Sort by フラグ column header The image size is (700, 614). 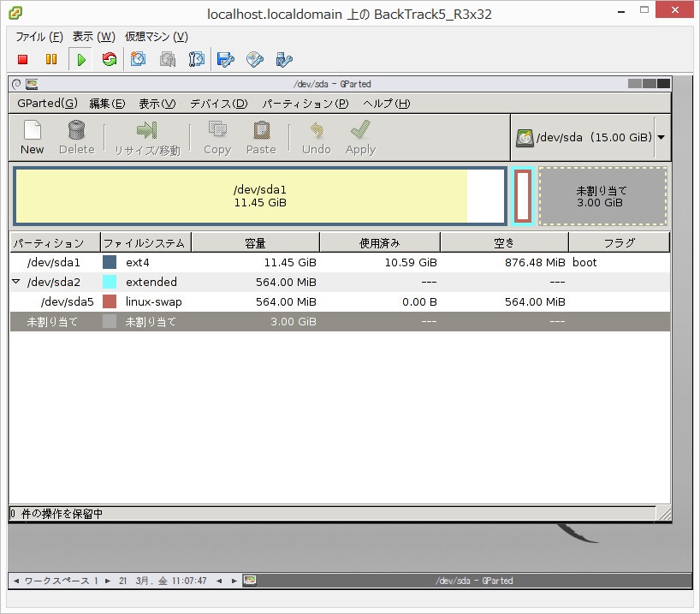point(620,242)
